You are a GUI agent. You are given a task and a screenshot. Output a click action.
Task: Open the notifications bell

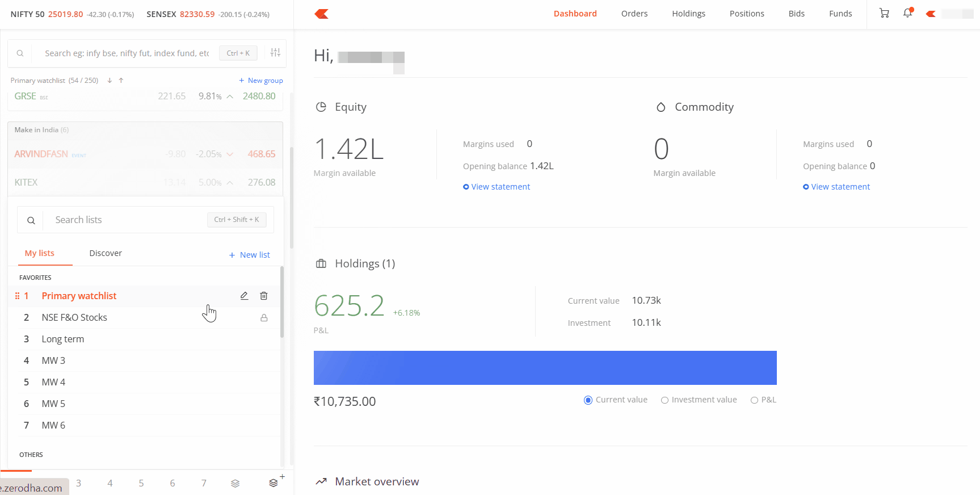click(908, 13)
